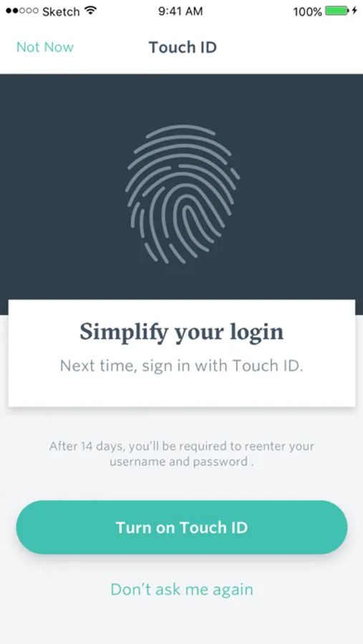Tap the fingerprint icon

coord(182,194)
